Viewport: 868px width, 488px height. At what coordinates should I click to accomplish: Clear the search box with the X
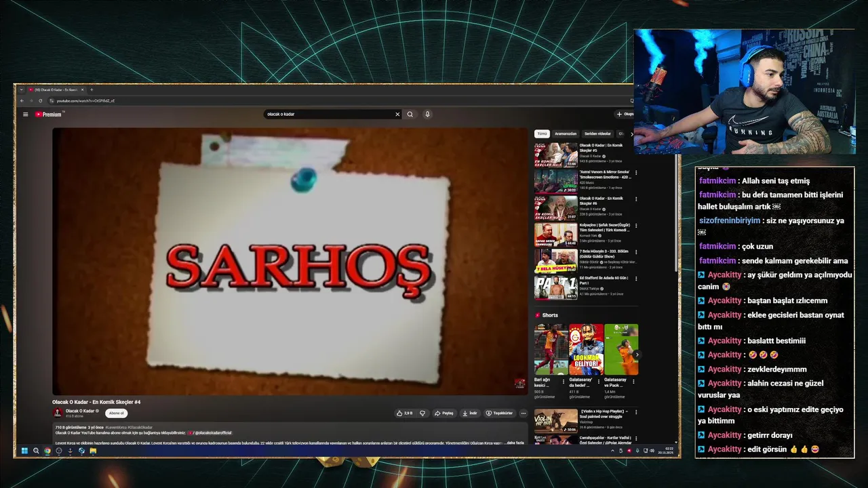pos(397,115)
